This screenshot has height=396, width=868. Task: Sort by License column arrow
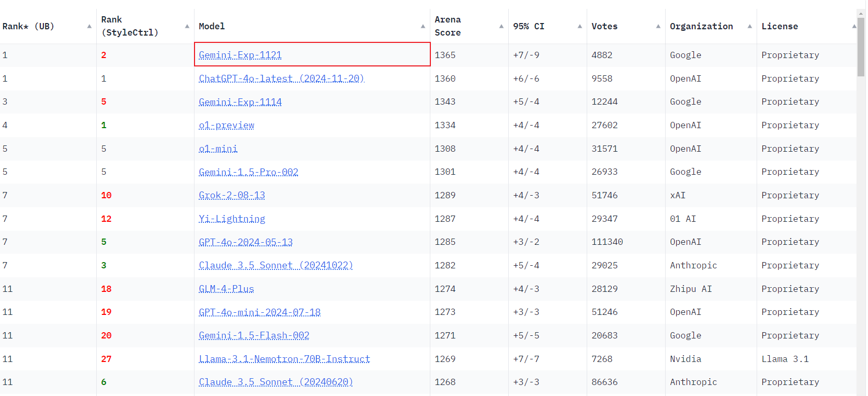854,26
